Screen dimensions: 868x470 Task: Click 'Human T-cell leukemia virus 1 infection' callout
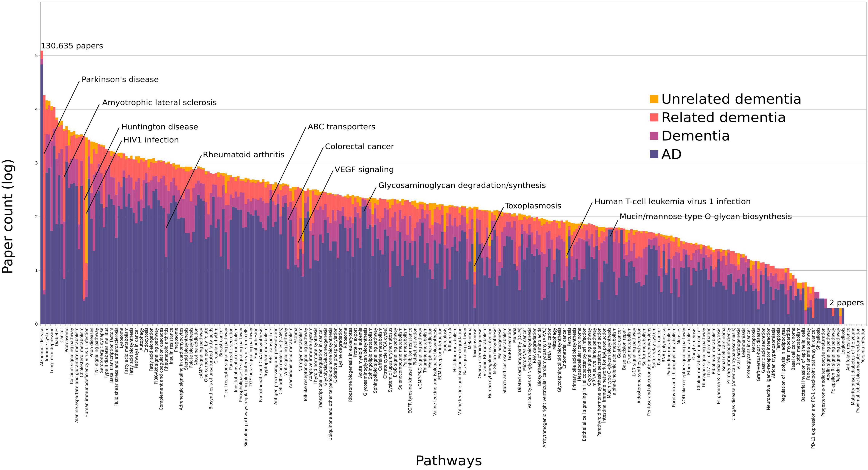tap(673, 202)
